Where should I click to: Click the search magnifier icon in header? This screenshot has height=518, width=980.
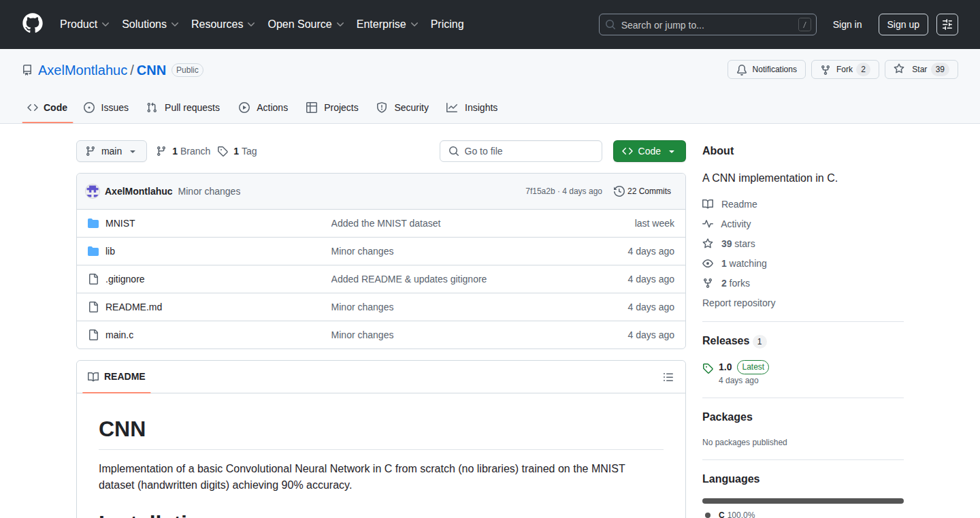pyautogui.click(x=610, y=25)
